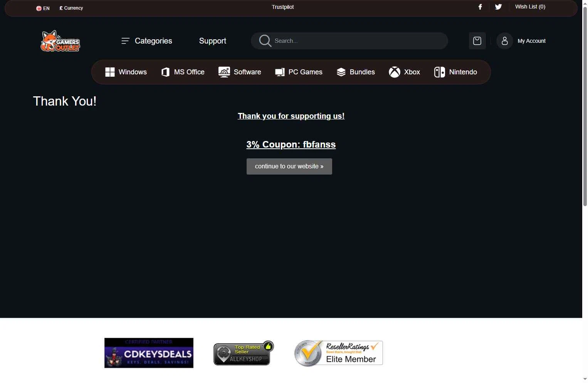Screen dimensions: 588x383
Task: Click the Bundles stack icon
Action: (x=341, y=72)
